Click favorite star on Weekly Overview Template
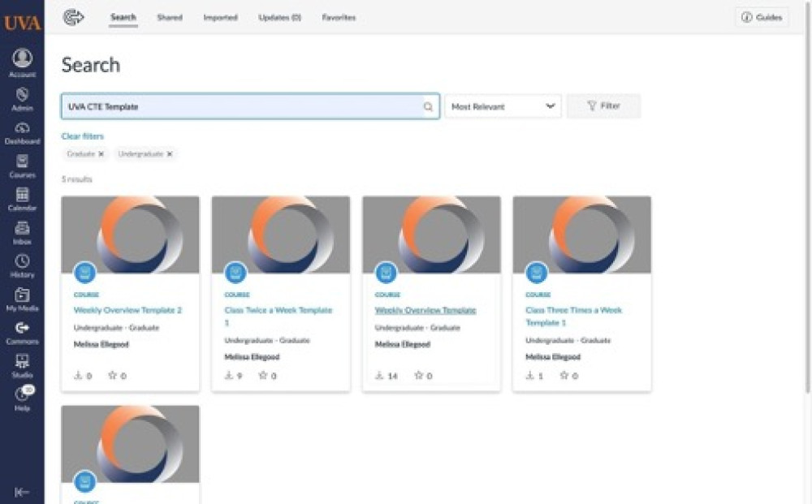Screen dimensions: 812x504 point(418,375)
